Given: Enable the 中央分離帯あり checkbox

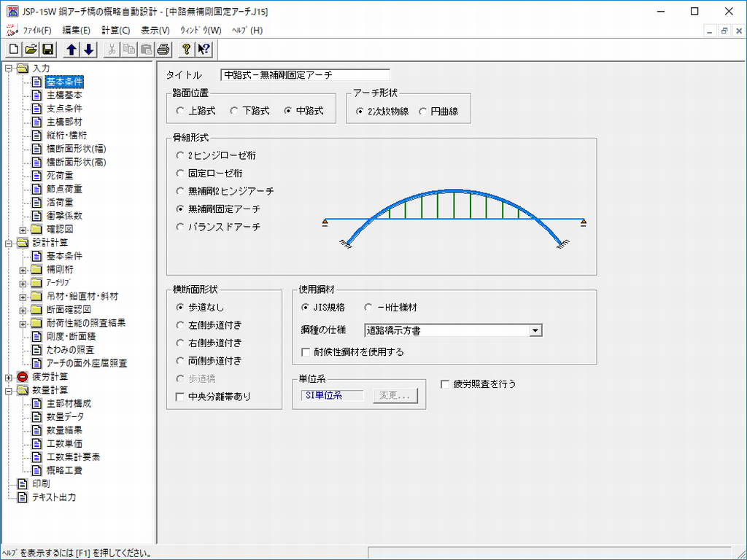Looking at the screenshot, I should 180,397.
